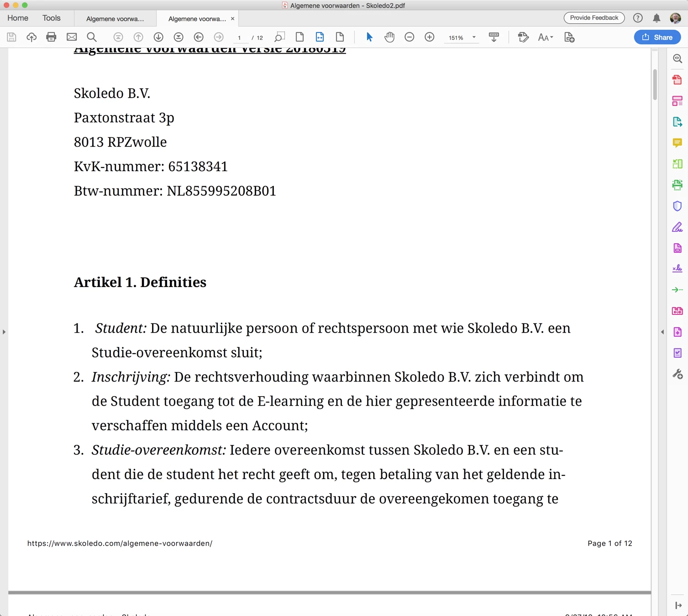Choose the Selection arrow tool
The image size is (688, 616).
[369, 37]
